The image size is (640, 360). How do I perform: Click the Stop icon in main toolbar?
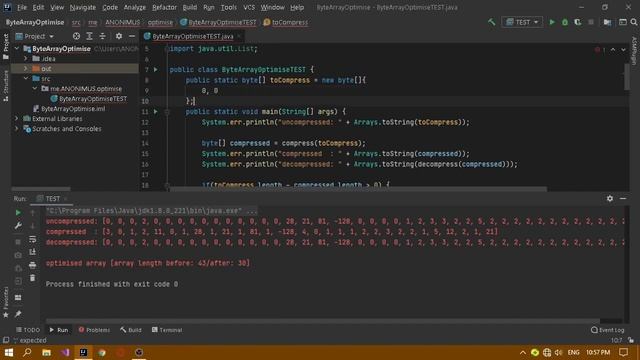point(591,22)
